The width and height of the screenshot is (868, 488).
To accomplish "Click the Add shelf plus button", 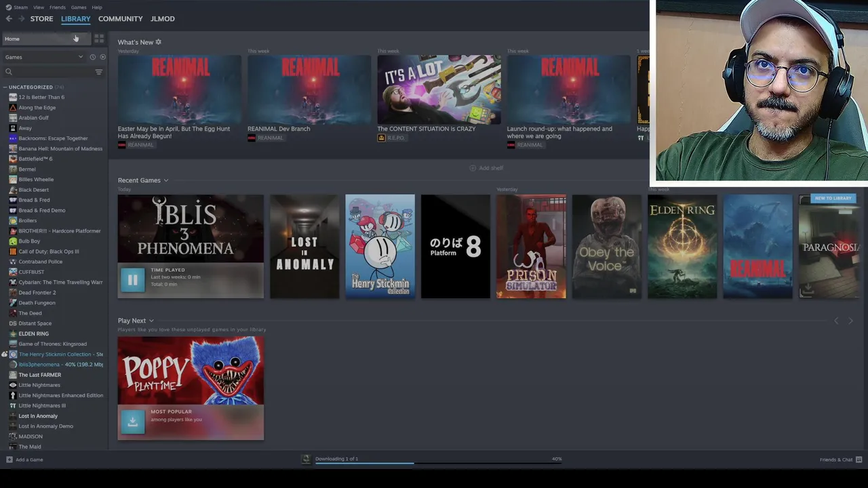I will 473,168.
